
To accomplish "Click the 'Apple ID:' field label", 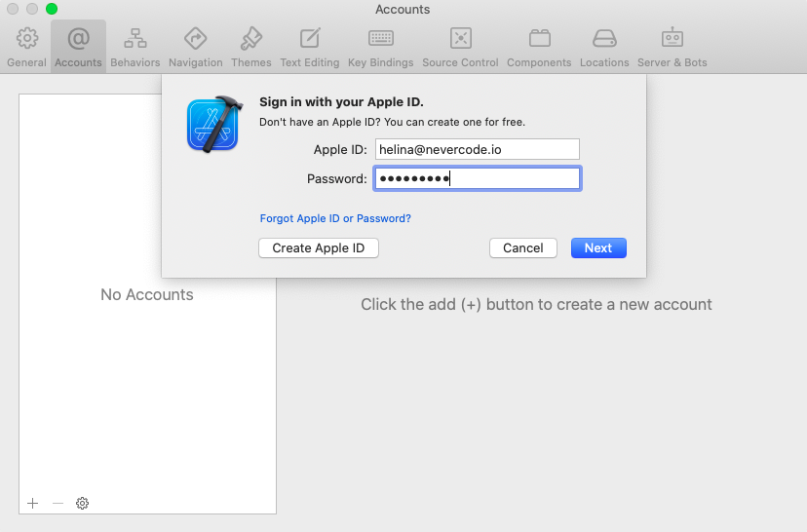I will tap(340, 150).
